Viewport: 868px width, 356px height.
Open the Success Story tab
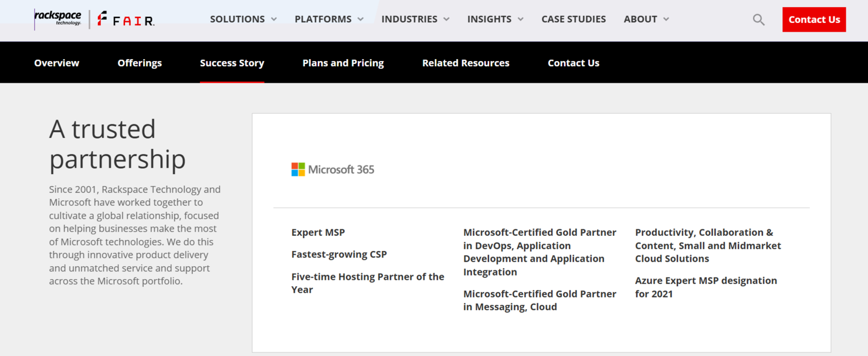(x=232, y=62)
